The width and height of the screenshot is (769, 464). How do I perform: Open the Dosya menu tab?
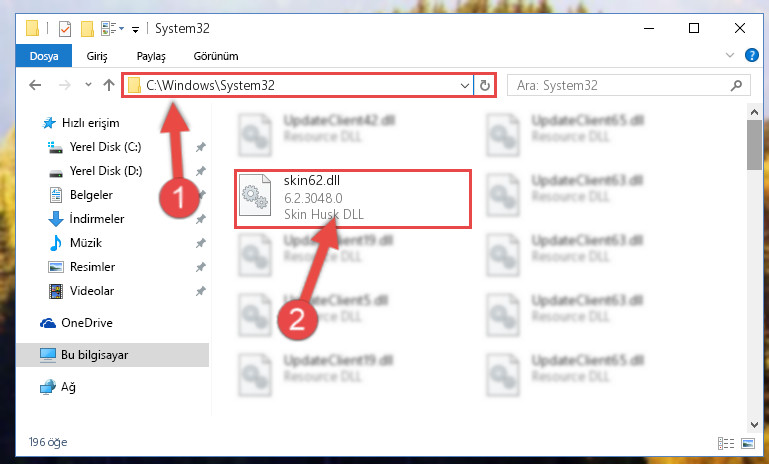(44, 56)
